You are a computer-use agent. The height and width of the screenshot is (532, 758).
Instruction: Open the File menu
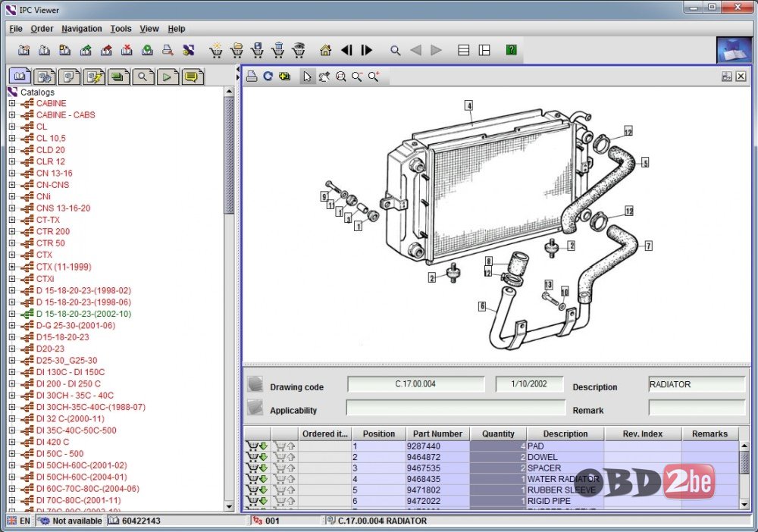pyautogui.click(x=15, y=29)
